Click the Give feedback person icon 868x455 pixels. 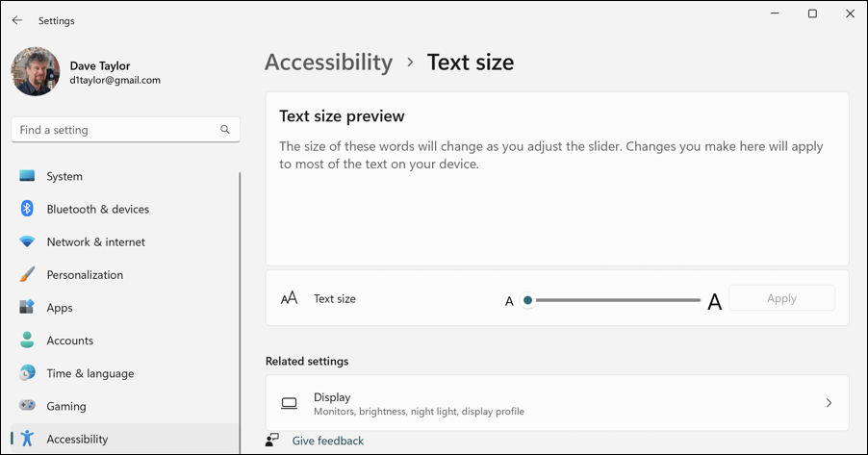coord(271,440)
